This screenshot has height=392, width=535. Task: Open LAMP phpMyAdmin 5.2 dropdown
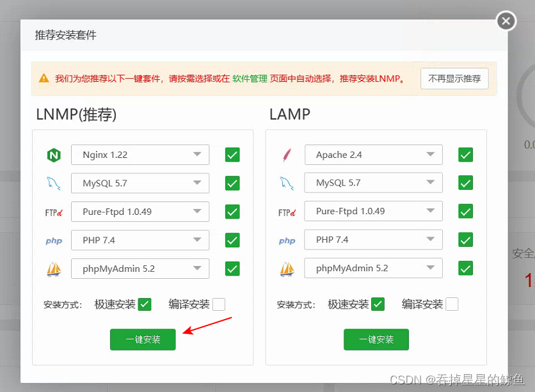click(374, 269)
